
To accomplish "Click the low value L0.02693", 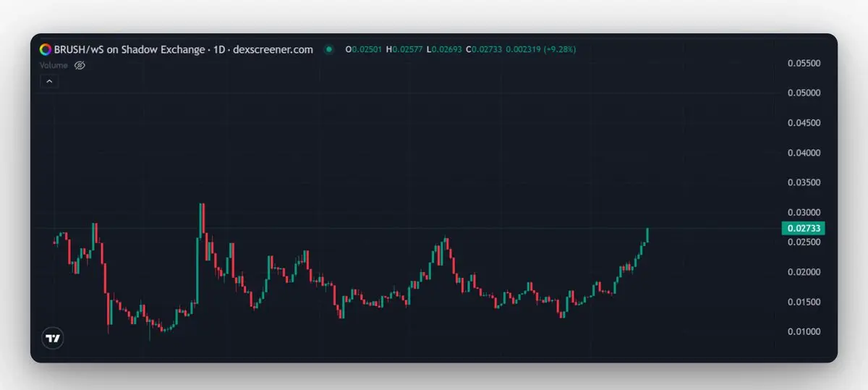I will coord(444,49).
